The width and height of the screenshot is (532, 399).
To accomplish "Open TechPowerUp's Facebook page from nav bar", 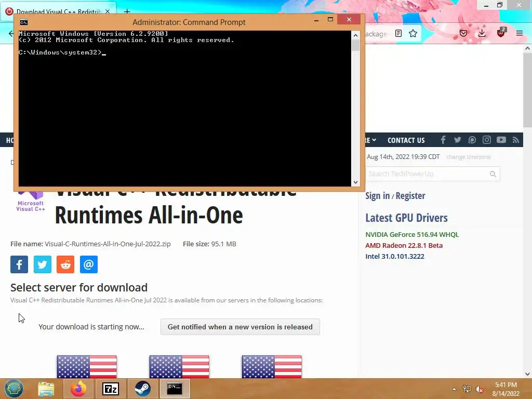I will click(x=443, y=140).
